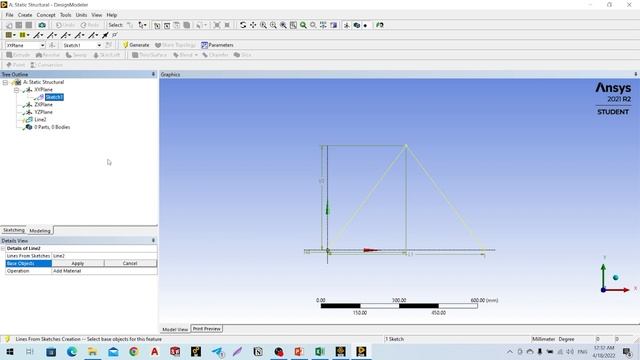Open the Units menu
The image size is (640, 360).
[81, 15]
